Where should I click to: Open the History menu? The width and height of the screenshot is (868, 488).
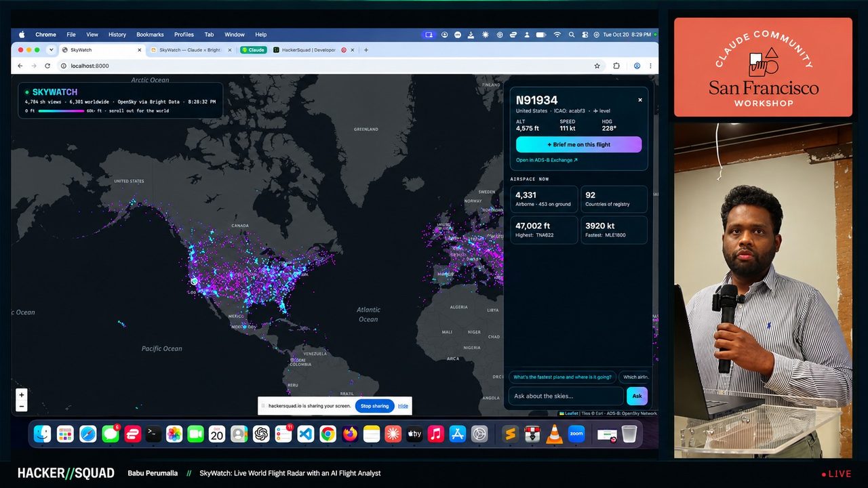pos(117,35)
